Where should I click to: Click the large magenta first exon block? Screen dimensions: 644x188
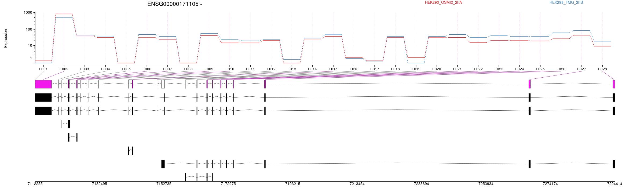[43, 84]
